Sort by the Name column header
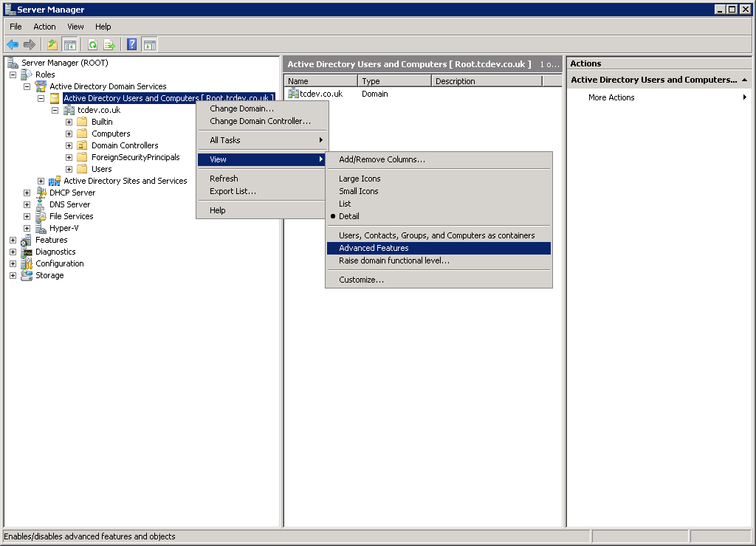 pos(321,81)
